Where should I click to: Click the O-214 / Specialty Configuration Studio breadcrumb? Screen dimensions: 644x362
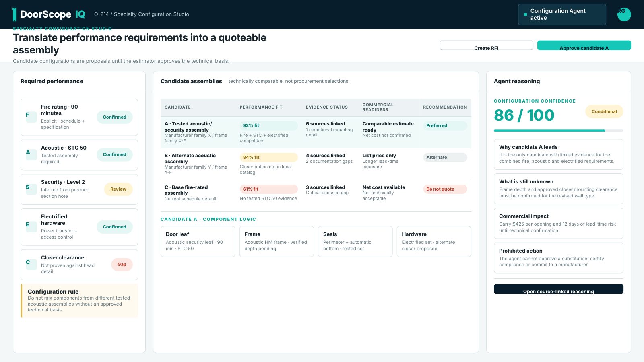142,14
